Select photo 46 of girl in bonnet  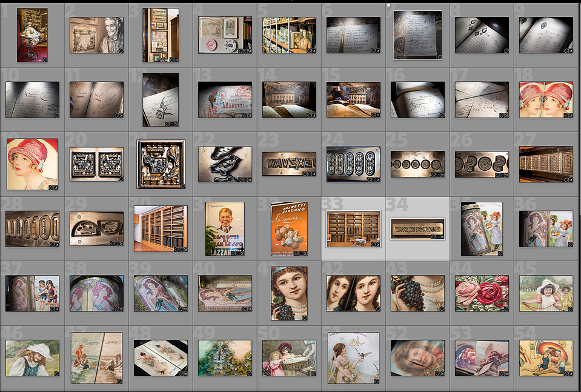[x=32, y=358]
